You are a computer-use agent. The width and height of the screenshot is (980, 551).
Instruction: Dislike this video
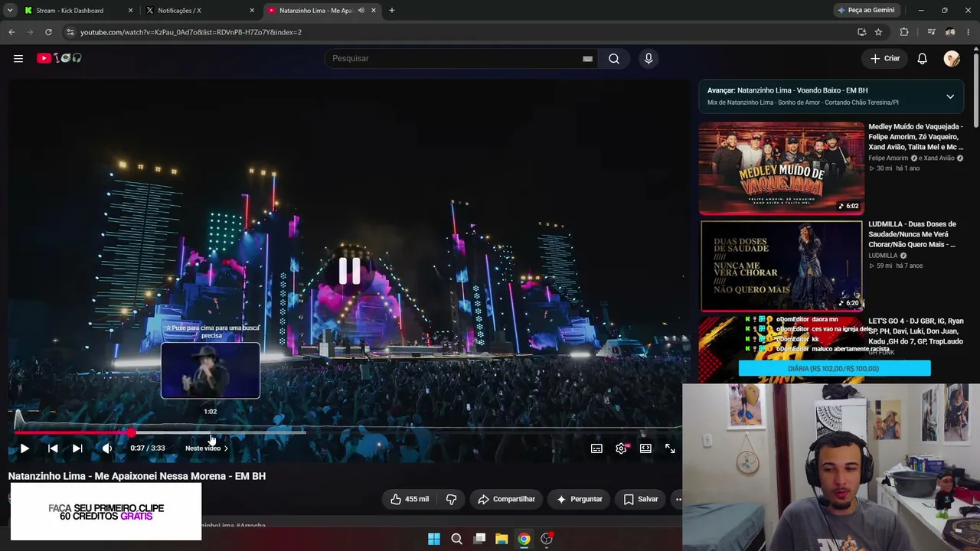[451, 499]
